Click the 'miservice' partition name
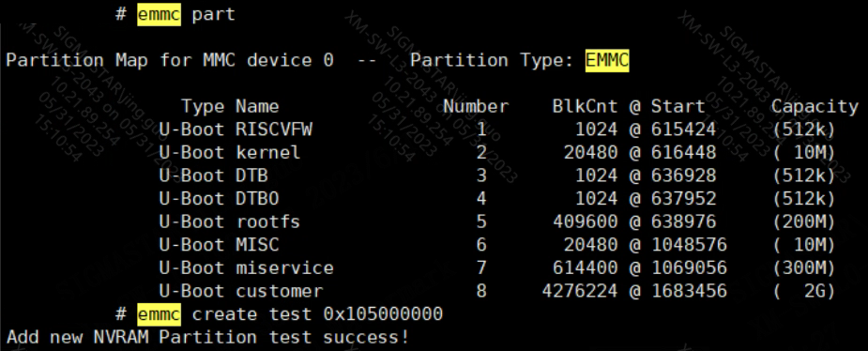The width and height of the screenshot is (868, 351). click(285, 268)
